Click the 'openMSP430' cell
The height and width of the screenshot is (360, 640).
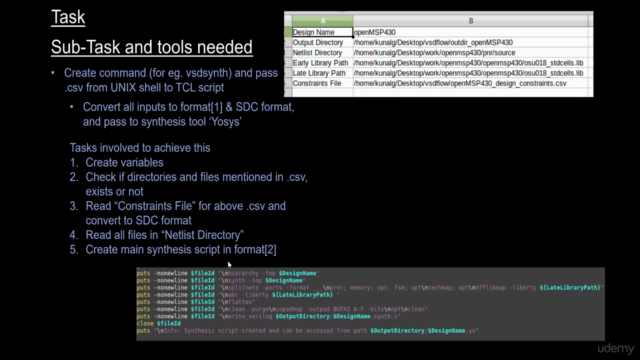471,32
